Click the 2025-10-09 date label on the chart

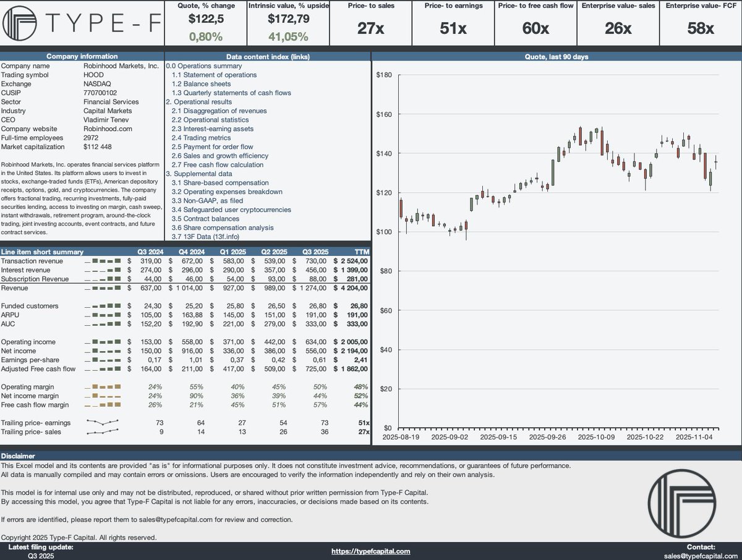click(597, 436)
